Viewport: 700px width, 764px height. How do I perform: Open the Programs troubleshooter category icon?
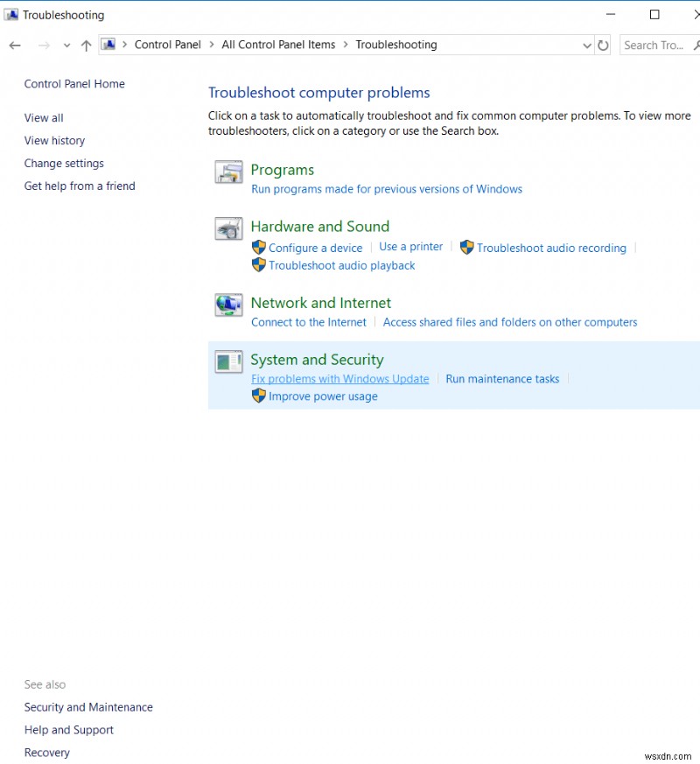coord(228,173)
